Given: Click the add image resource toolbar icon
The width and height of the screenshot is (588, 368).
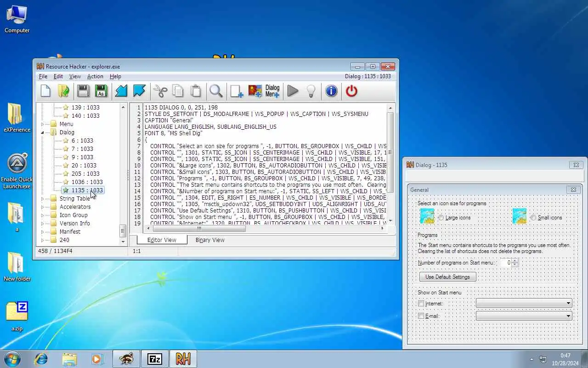Looking at the screenshot, I should [254, 91].
